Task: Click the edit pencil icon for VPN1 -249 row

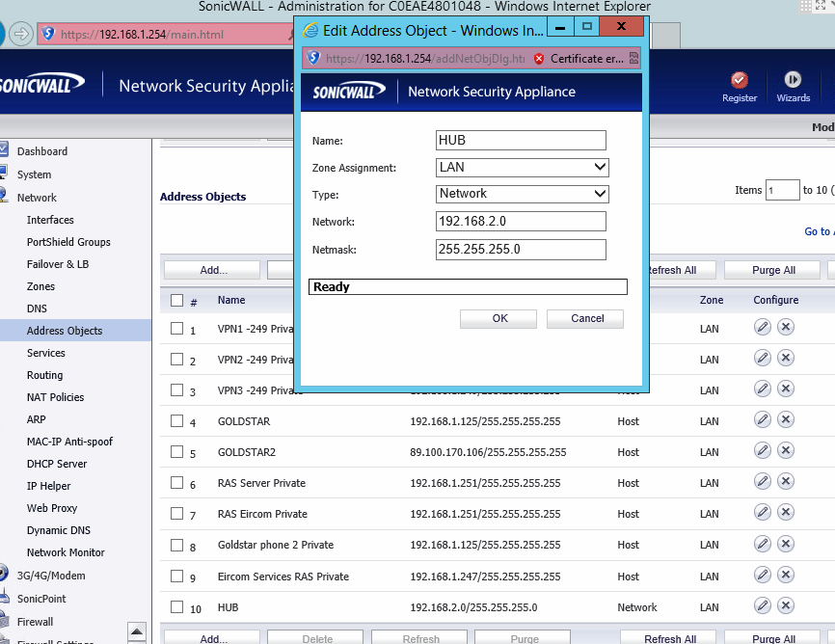Action: pos(763,327)
